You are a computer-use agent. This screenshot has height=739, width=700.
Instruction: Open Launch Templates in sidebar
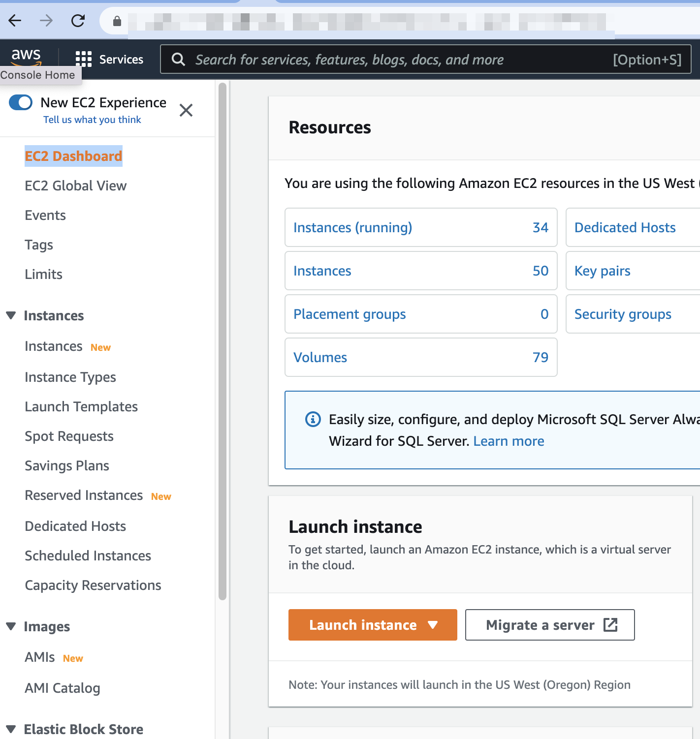point(81,406)
